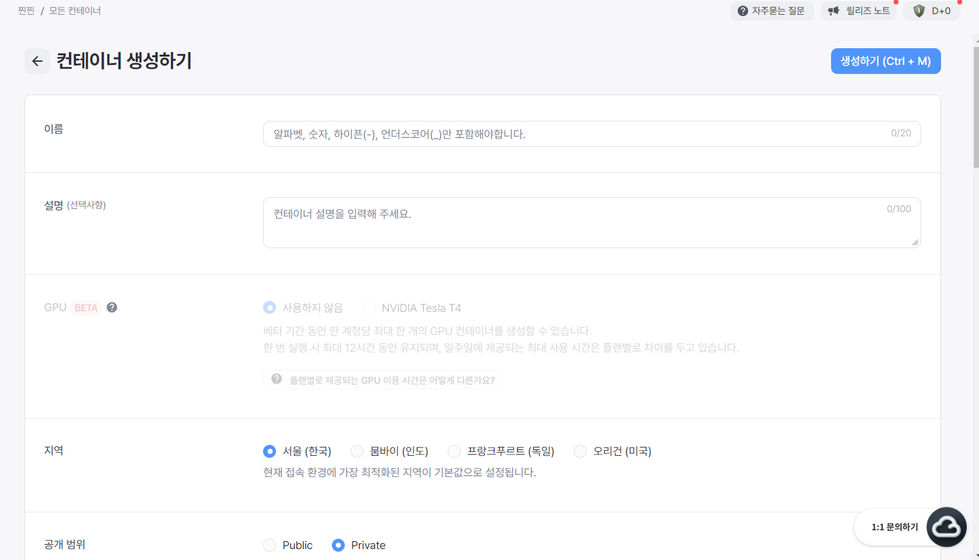979x560 pixels.
Task: Open 플랜별로 제공되는 GPU 이용 시간 link
Action: pyautogui.click(x=383, y=380)
